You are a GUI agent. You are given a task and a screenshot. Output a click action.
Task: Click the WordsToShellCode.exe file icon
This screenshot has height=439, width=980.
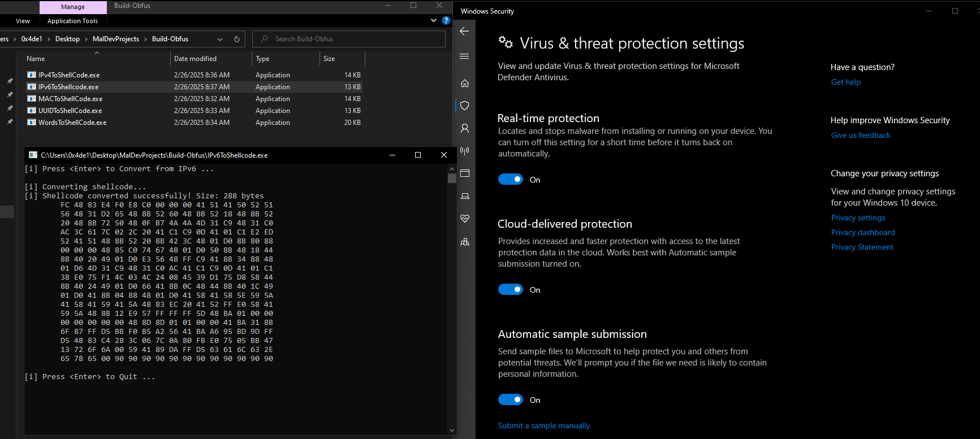coord(32,122)
